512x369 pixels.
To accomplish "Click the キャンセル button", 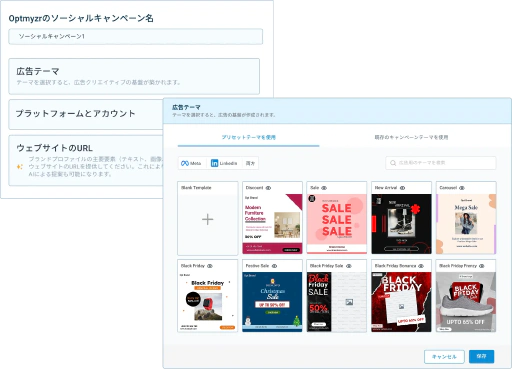I will click(444, 357).
